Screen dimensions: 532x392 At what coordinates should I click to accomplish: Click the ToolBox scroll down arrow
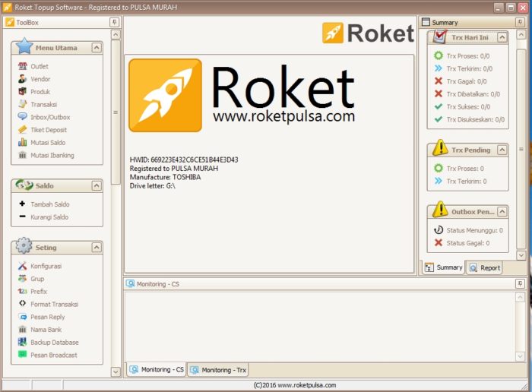pyautogui.click(x=116, y=371)
